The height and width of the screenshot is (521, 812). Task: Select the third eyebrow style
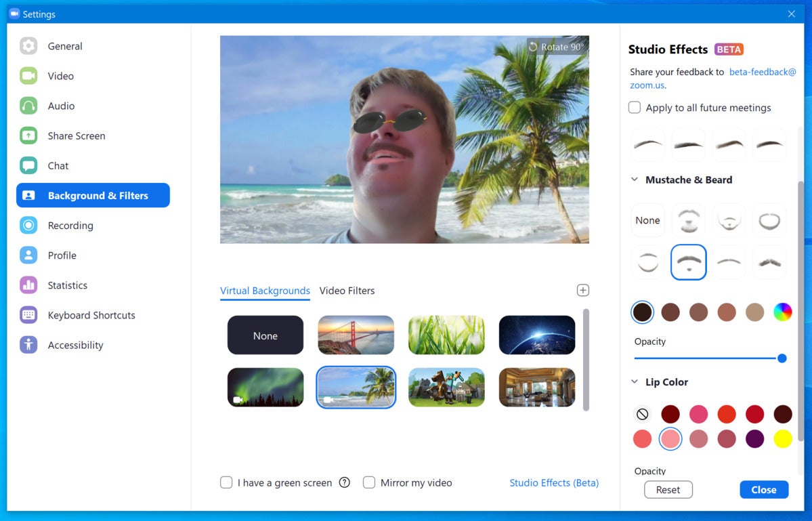tap(729, 144)
